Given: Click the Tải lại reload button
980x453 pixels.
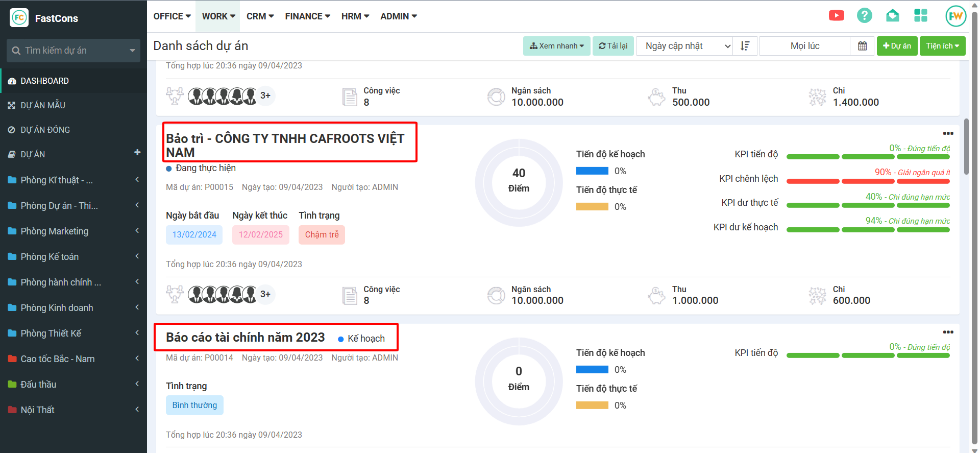Looking at the screenshot, I should (613, 46).
